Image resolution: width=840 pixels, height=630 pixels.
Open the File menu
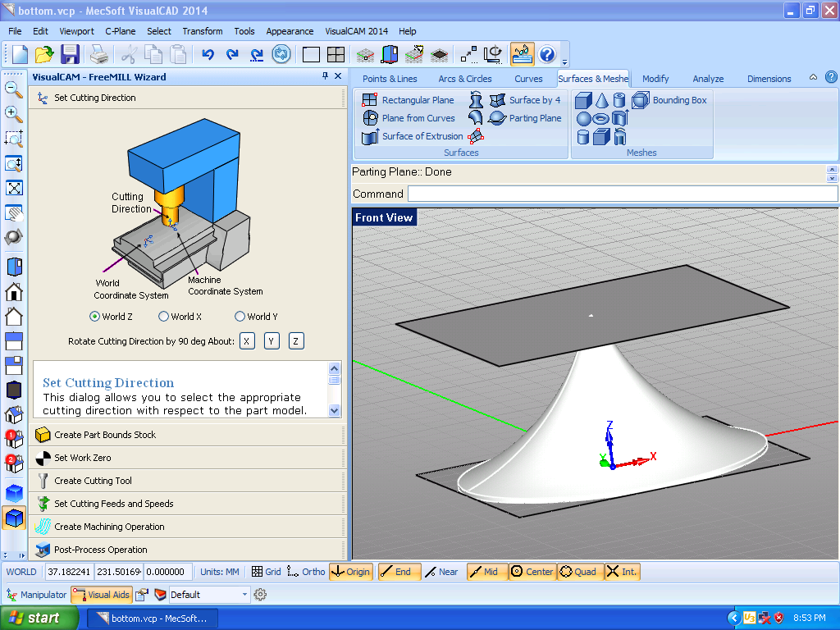(x=15, y=31)
